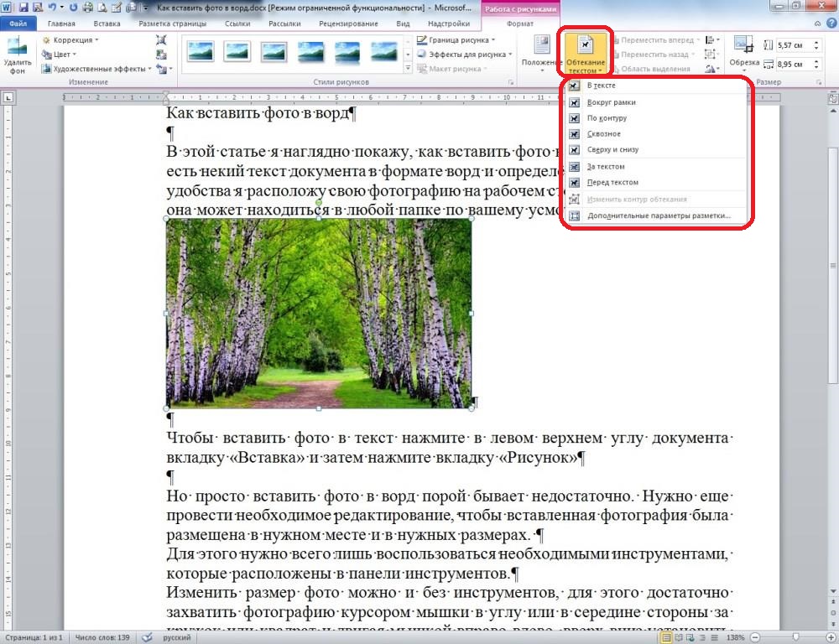This screenshot has width=839, height=644.
Task: Switch to the Рецензирование tab
Action: click(348, 23)
